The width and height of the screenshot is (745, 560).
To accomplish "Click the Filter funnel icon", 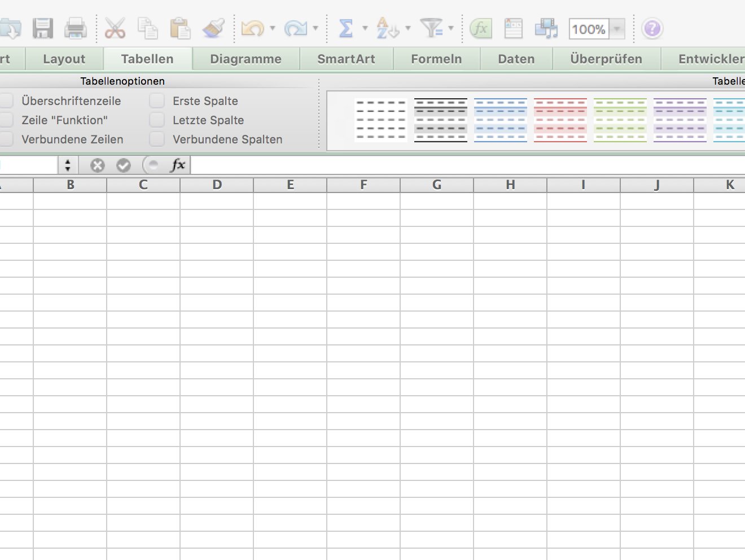I will [x=432, y=28].
